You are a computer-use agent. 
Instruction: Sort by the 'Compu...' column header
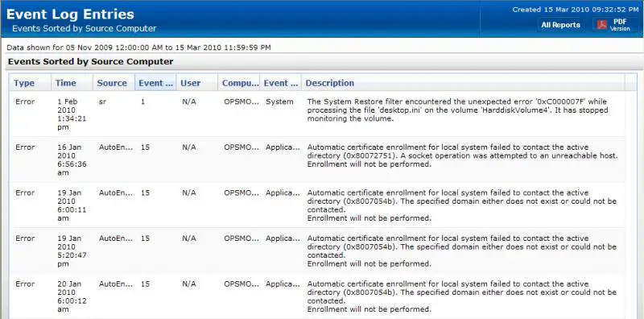(239, 83)
